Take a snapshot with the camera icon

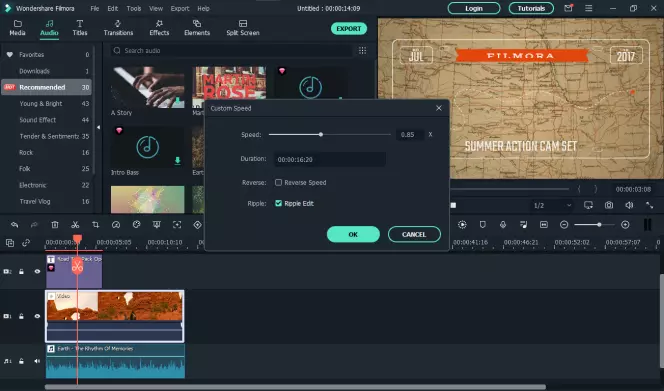point(609,205)
